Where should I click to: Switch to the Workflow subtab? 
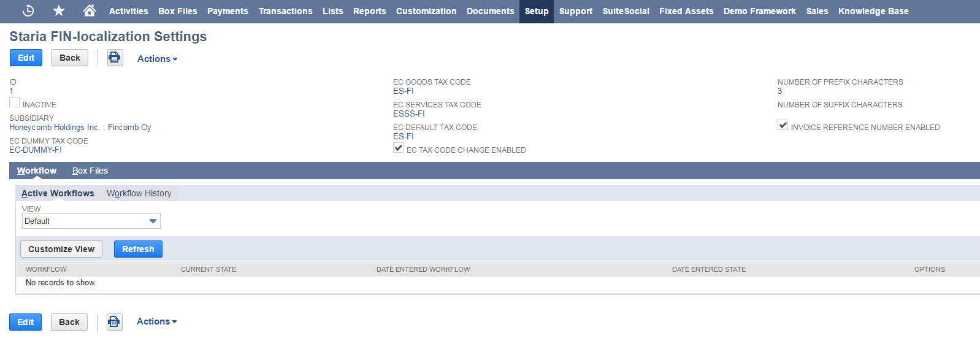37,171
